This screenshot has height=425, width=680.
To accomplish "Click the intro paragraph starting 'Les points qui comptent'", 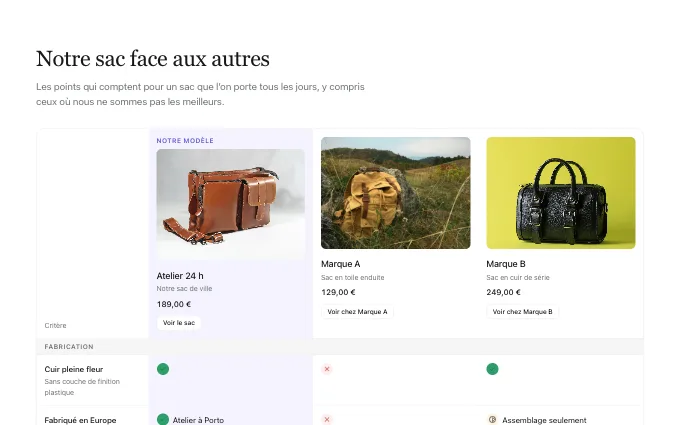I will pos(200,94).
